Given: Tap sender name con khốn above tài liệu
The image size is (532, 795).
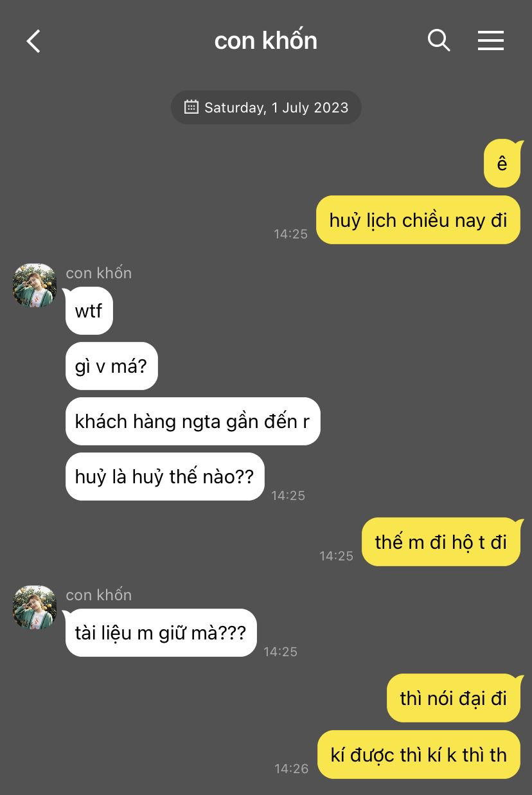Looking at the screenshot, I should [x=99, y=595].
